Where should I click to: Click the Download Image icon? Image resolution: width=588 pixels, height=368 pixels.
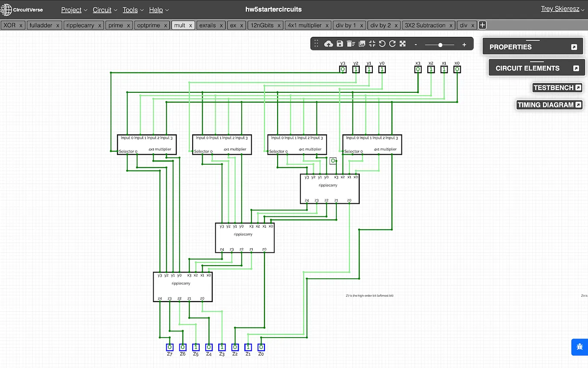[362, 44]
